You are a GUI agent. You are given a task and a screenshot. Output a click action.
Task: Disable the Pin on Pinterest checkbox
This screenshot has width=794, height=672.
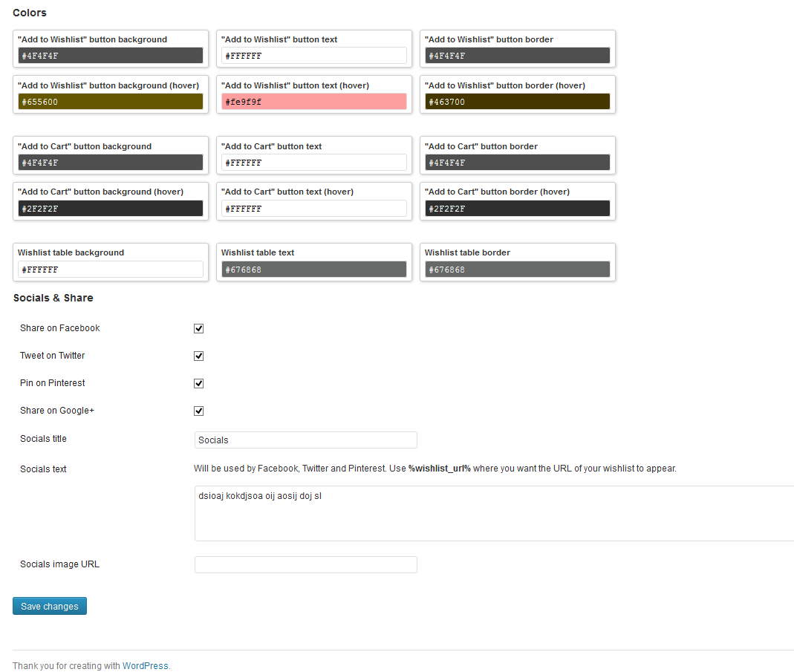(x=198, y=383)
